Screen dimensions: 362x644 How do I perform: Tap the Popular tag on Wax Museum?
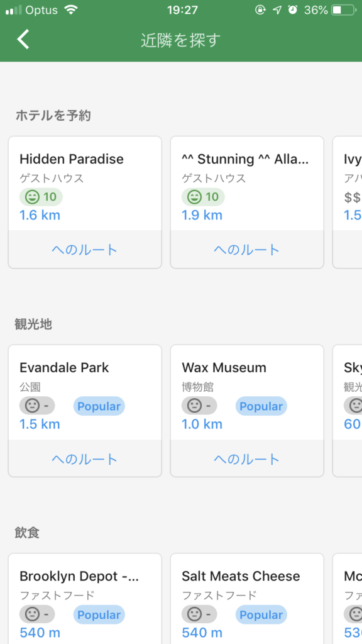click(x=261, y=406)
